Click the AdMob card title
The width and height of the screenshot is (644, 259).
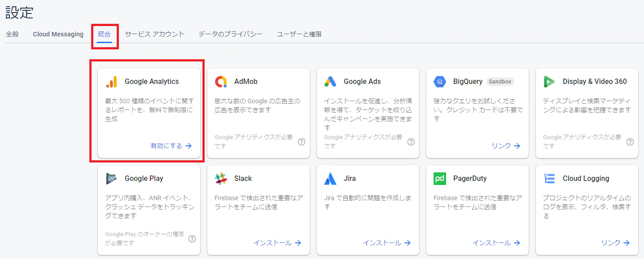pos(246,82)
